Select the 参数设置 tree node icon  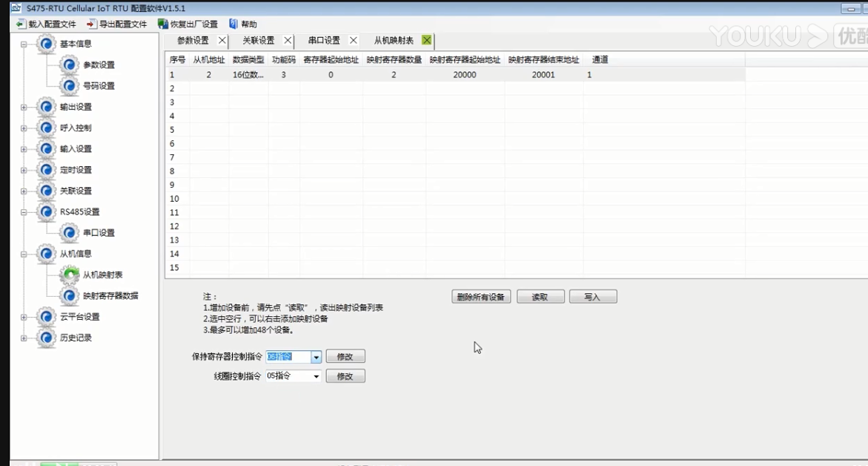70,65
